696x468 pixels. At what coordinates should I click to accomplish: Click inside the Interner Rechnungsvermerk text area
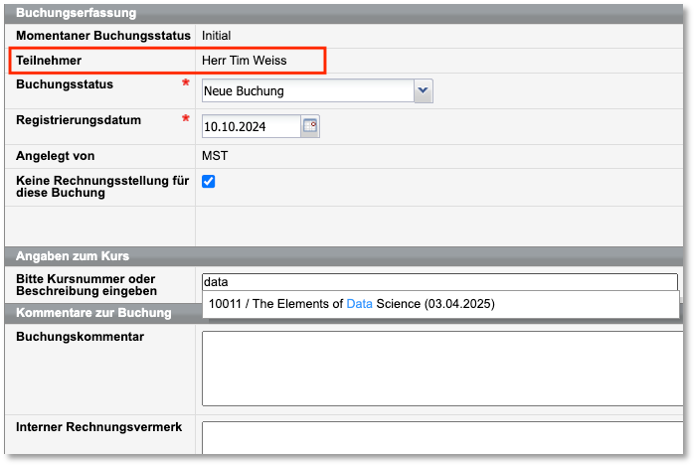click(443, 438)
